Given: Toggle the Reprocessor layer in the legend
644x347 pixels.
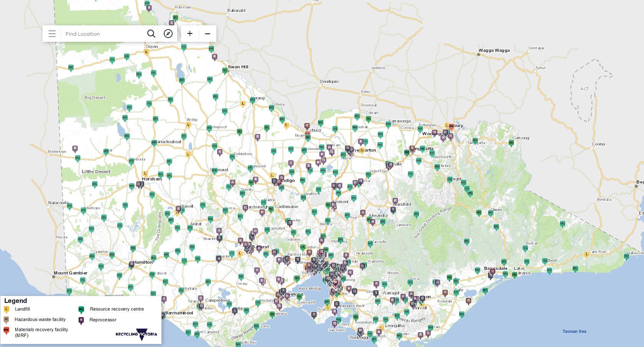Looking at the screenshot, I should coord(102,319).
